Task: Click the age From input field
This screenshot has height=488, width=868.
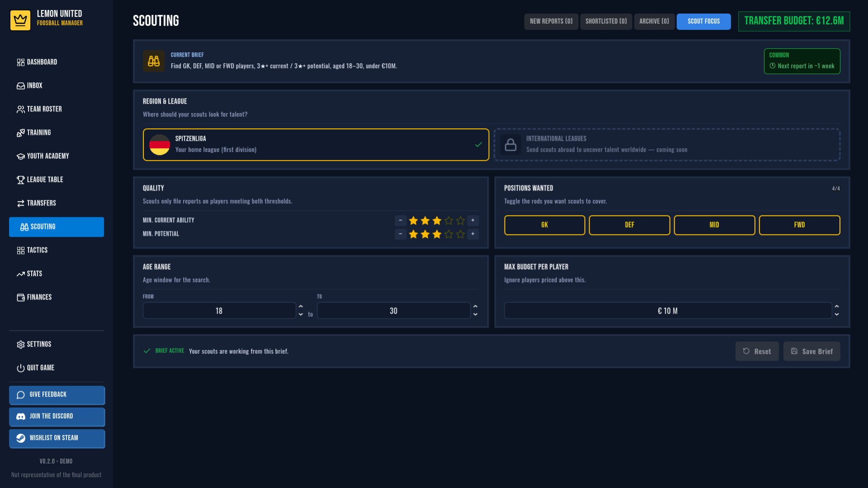Action: coord(219,311)
